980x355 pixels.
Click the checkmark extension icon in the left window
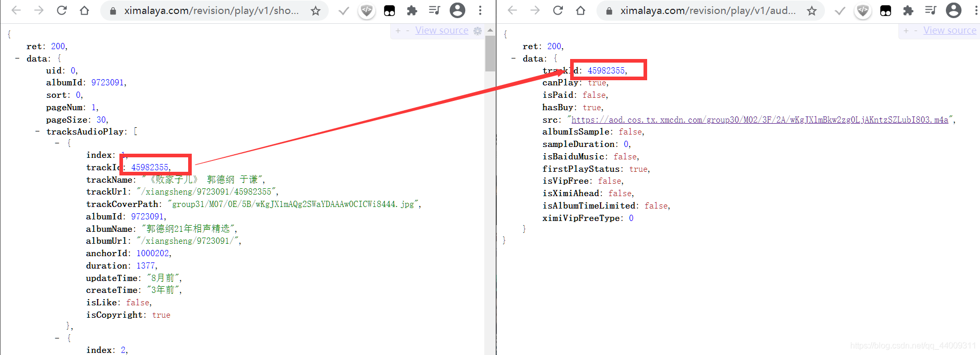[344, 10]
